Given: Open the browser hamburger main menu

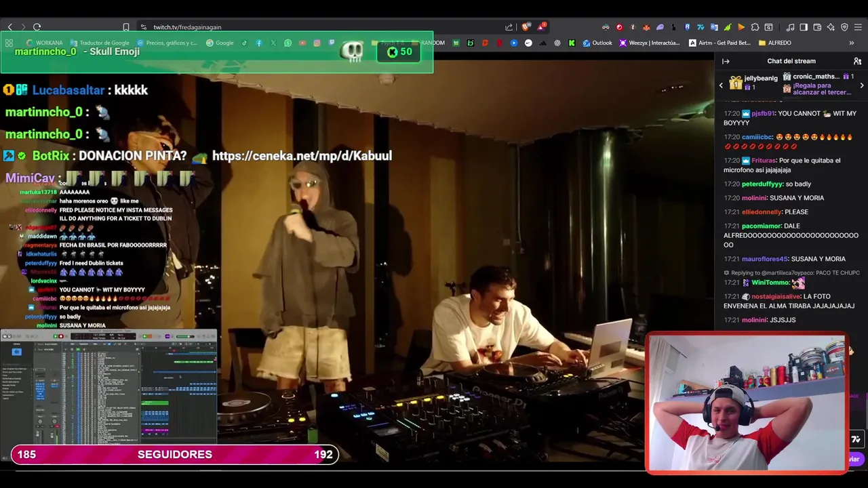Looking at the screenshot, I should [858, 27].
